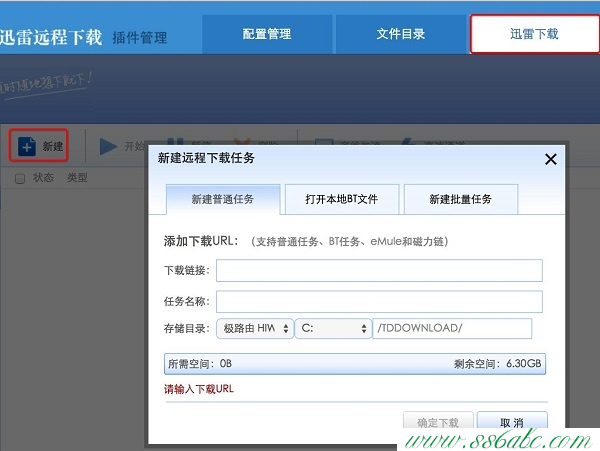
Task: Switch to 打开本地BT文件 tab
Action: tap(342, 199)
